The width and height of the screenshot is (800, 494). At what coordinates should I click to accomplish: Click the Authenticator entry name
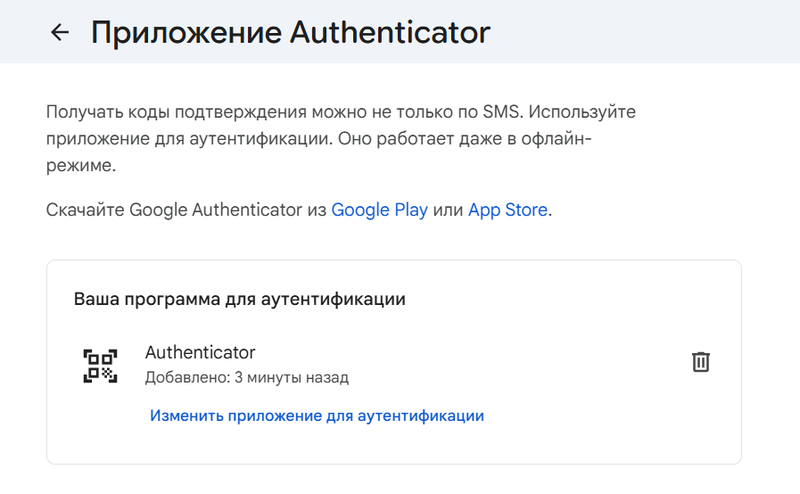(x=200, y=352)
